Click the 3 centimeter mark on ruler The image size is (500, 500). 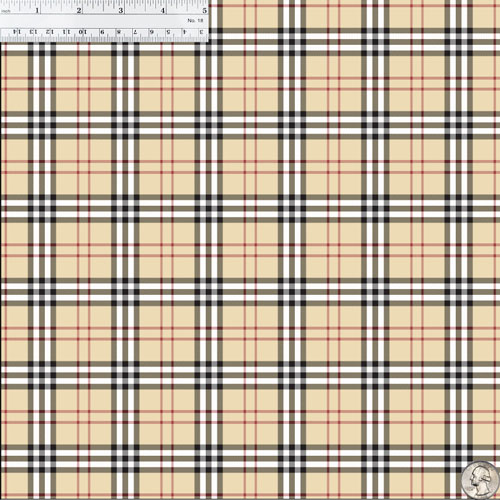coord(201,32)
